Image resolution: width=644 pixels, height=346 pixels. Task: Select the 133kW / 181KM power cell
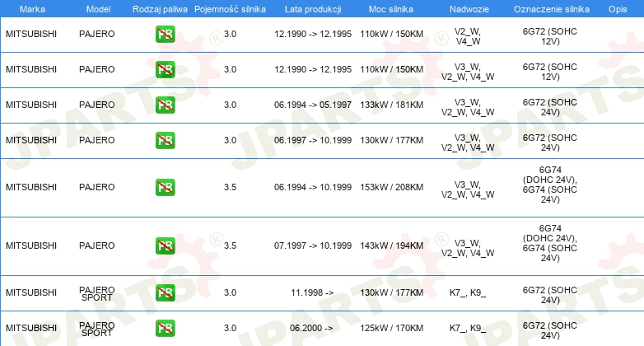pos(392,105)
